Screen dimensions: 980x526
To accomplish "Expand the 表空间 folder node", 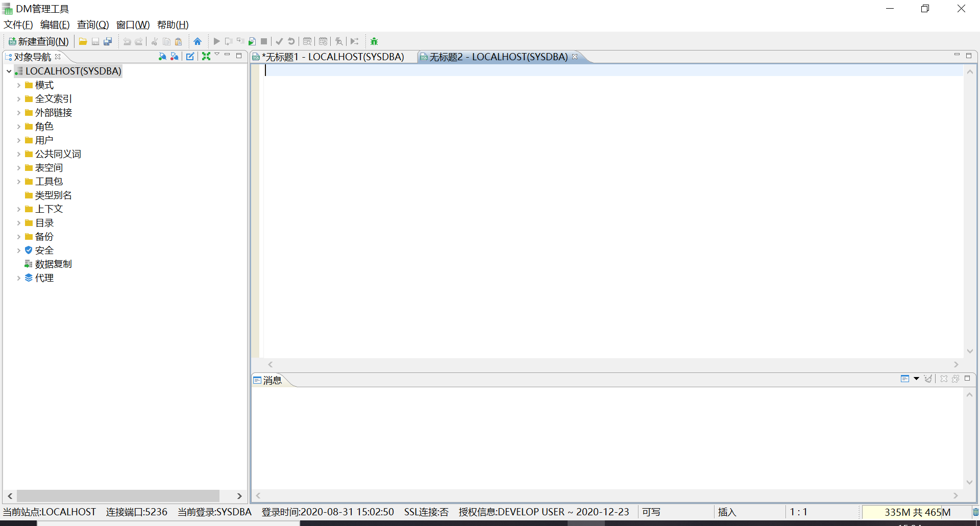I will tap(19, 168).
